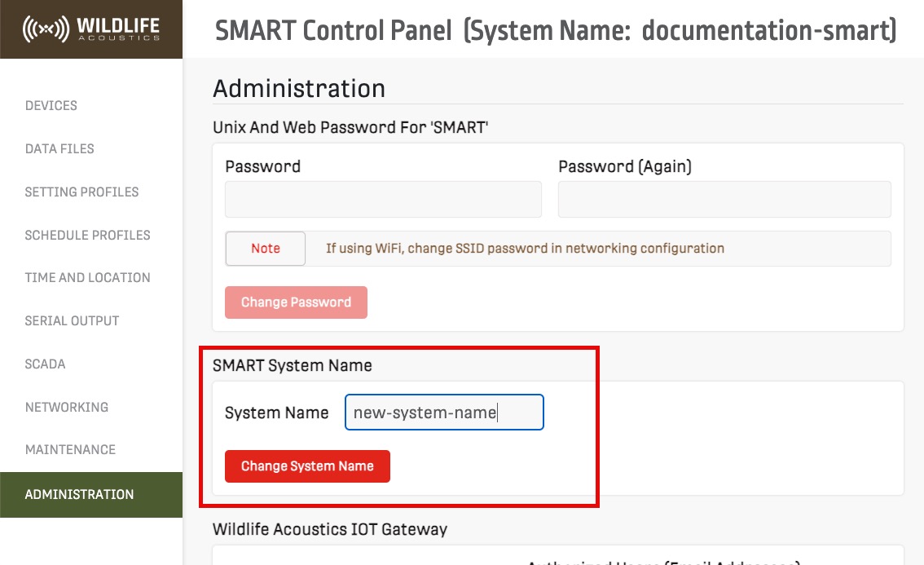
Task: Go to the SCADA section
Action: point(45,364)
